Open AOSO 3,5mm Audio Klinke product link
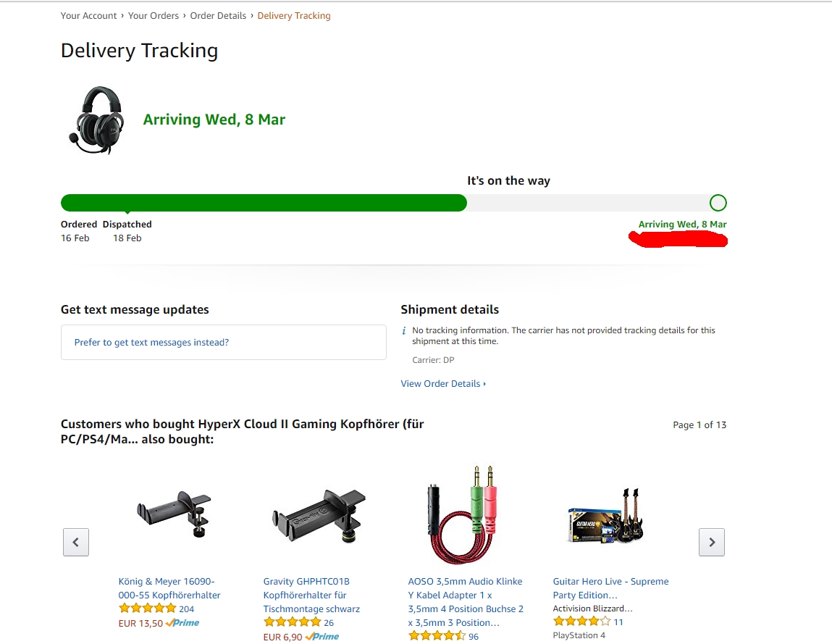 466,602
